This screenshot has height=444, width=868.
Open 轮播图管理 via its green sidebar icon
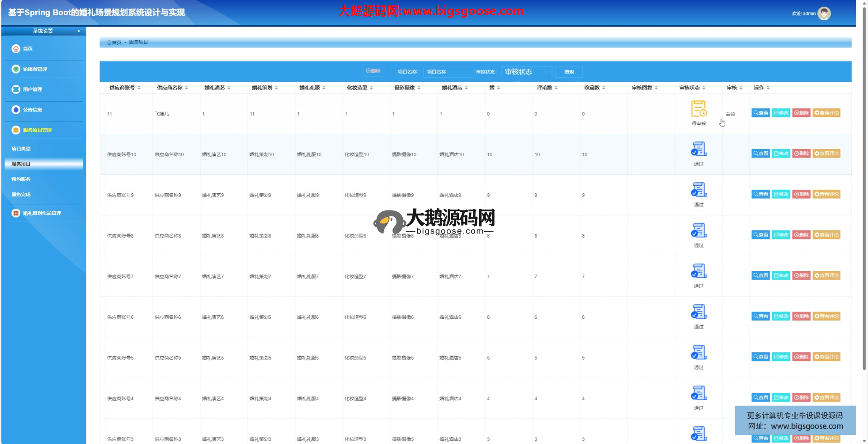tap(16, 69)
